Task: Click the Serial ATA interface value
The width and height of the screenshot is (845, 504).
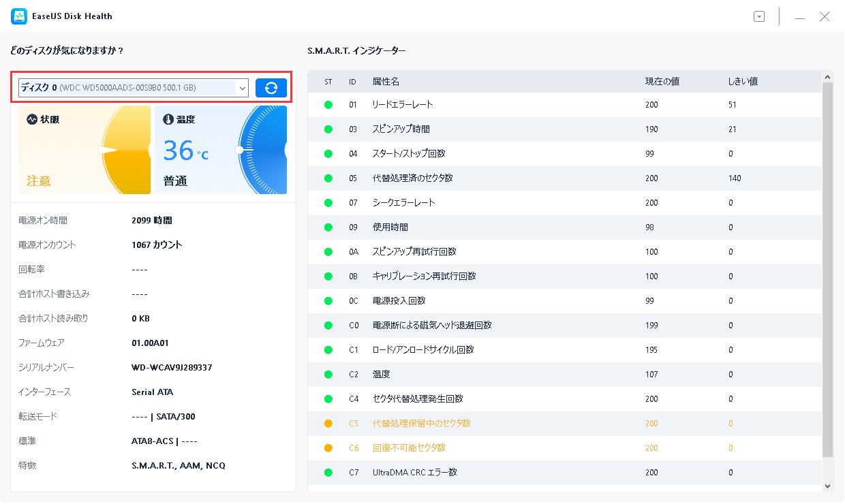Action: point(153,392)
